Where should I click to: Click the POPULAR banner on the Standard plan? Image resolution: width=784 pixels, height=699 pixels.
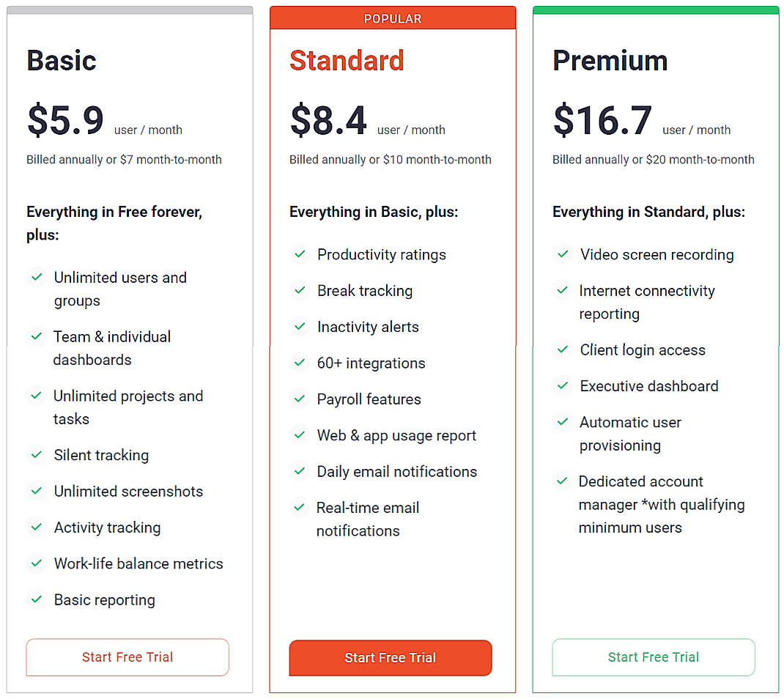click(x=393, y=18)
